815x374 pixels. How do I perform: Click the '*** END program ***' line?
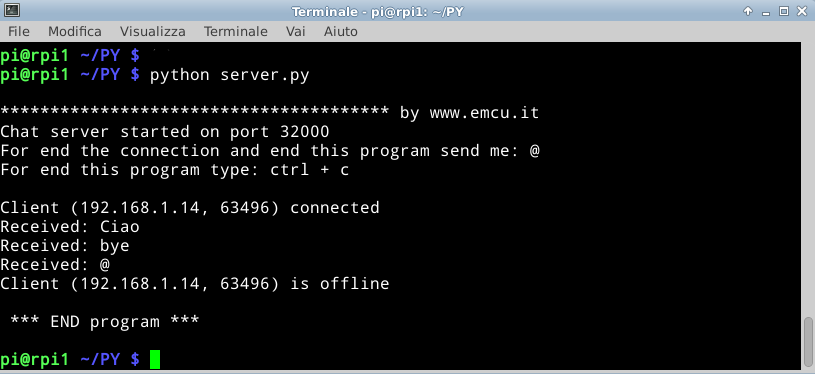[104, 321]
